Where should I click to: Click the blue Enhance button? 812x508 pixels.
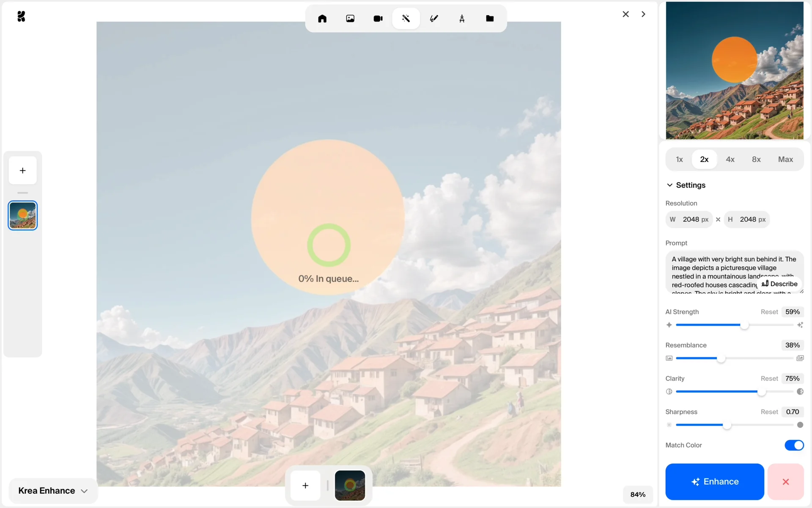tap(714, 481)
